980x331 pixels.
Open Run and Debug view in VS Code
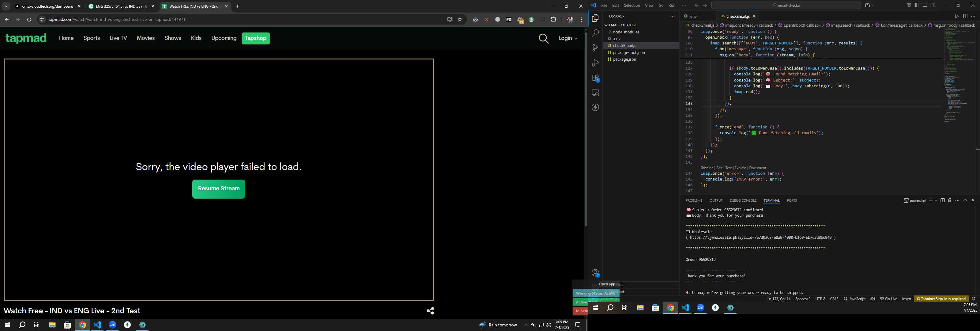(595, 63)
